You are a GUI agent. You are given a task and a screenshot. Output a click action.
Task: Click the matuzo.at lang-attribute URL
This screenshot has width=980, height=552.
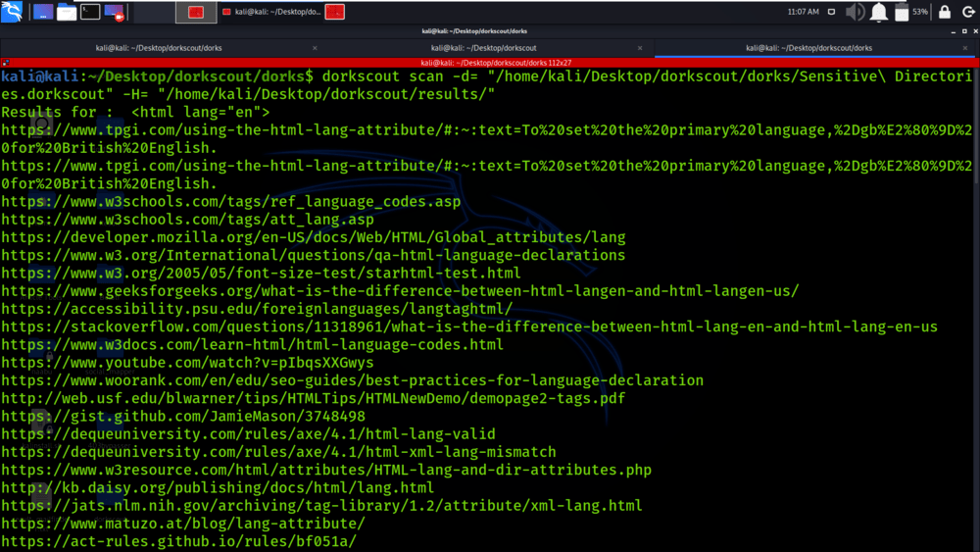point(183,524)
